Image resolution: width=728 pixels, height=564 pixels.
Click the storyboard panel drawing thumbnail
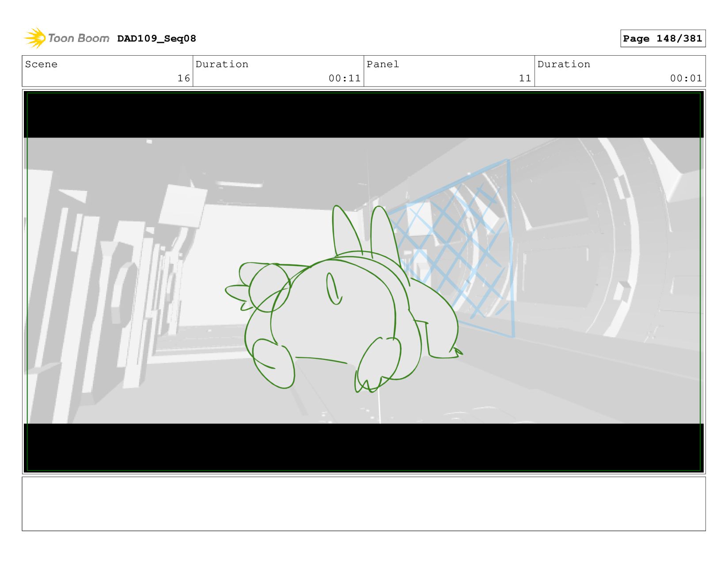pos(364,282)
